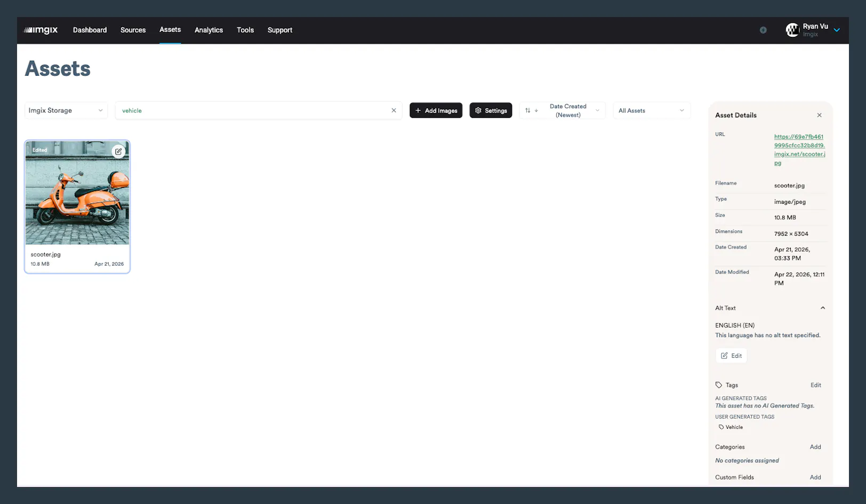Viewport: 866px width, 504px height.
Task: Close the Asset Details panel
Action: coord(819,115)
